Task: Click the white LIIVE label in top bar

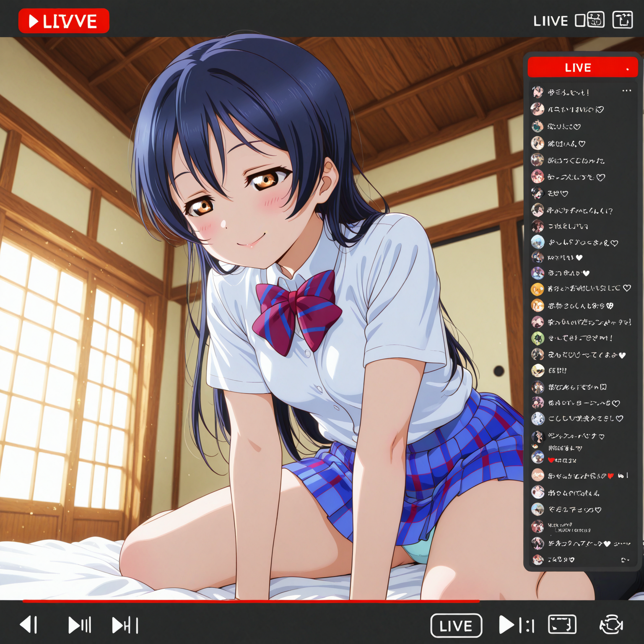Action: pyautogui.click(x=551, y=21)
